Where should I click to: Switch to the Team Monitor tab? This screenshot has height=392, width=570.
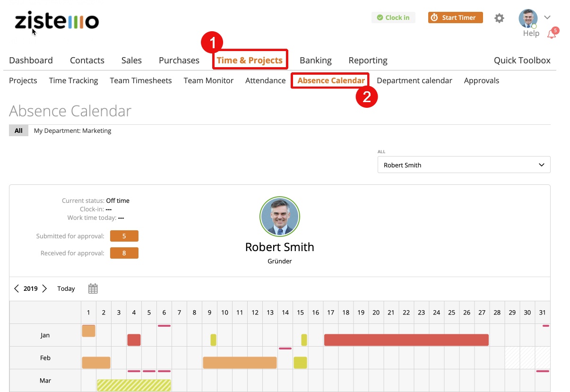pos(208,80)
